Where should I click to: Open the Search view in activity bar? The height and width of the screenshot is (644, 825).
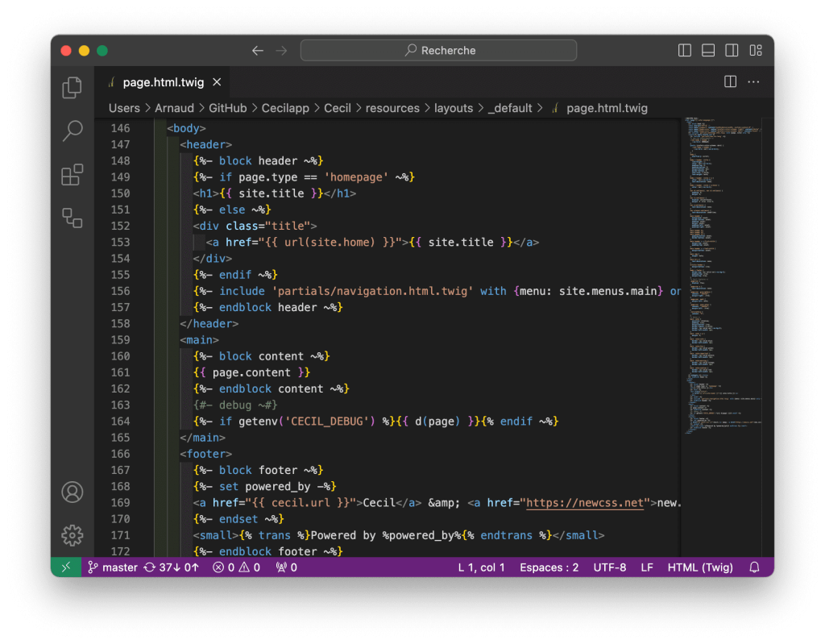(x=73, y=131)
